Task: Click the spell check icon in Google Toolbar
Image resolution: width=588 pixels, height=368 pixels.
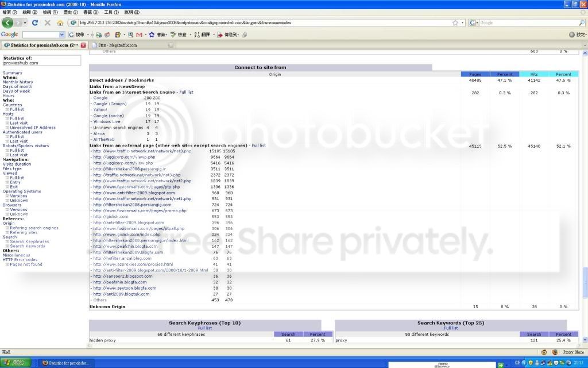Action: (x=173, y=34)
